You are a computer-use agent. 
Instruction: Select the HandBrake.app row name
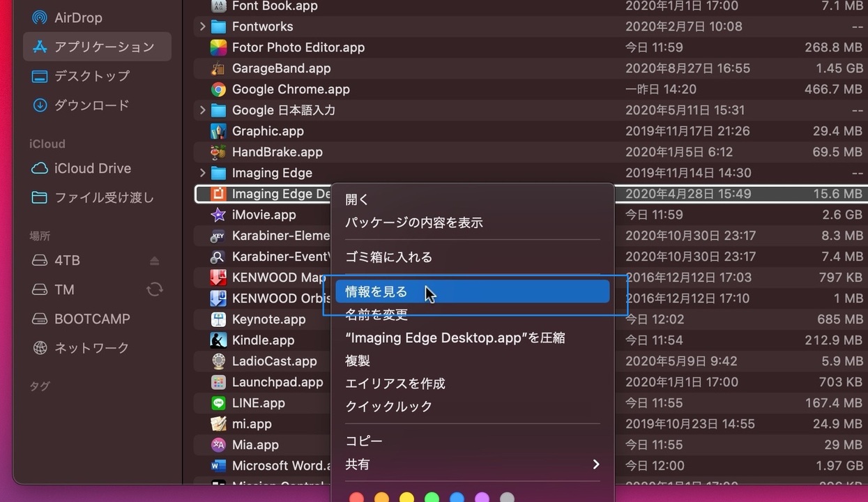click(277, 152)
